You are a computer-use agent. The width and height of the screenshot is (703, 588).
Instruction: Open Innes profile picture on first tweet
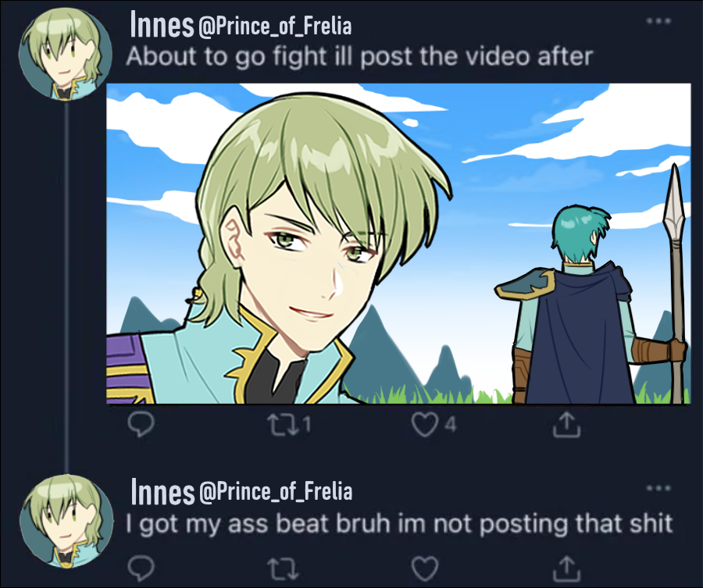click(66, 54)
